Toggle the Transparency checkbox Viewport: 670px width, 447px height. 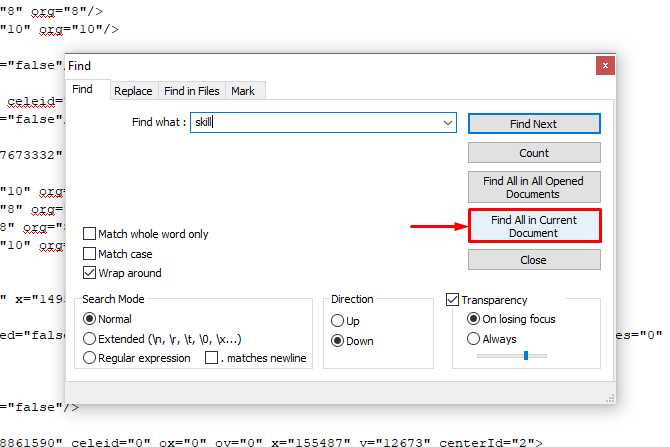point(453,300)
